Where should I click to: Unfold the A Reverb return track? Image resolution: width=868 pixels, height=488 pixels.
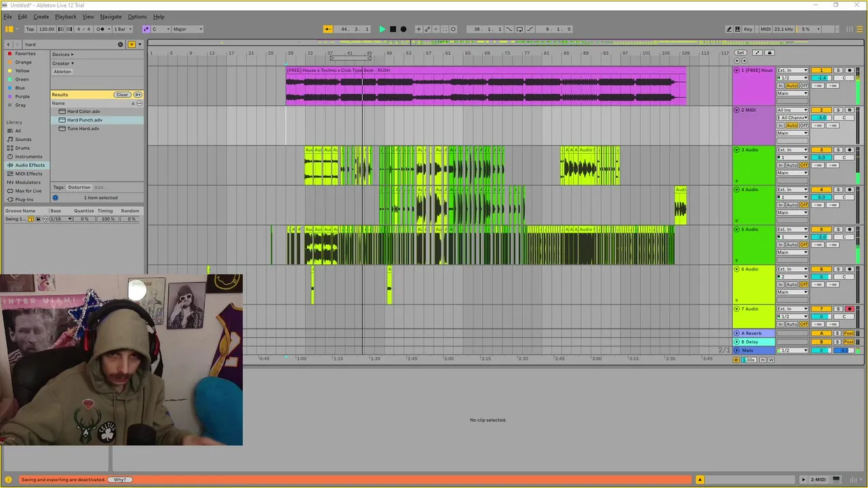click(x=737, y=333)
